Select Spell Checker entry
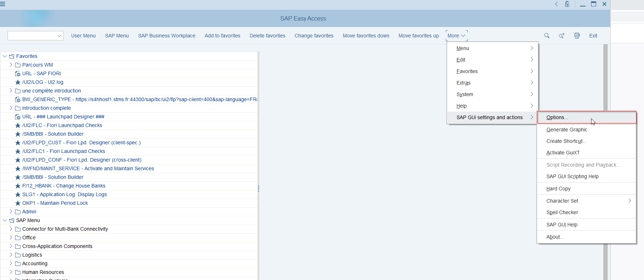Image resolution: width=644 pixels, height=280 pixels. coord(587,212)
